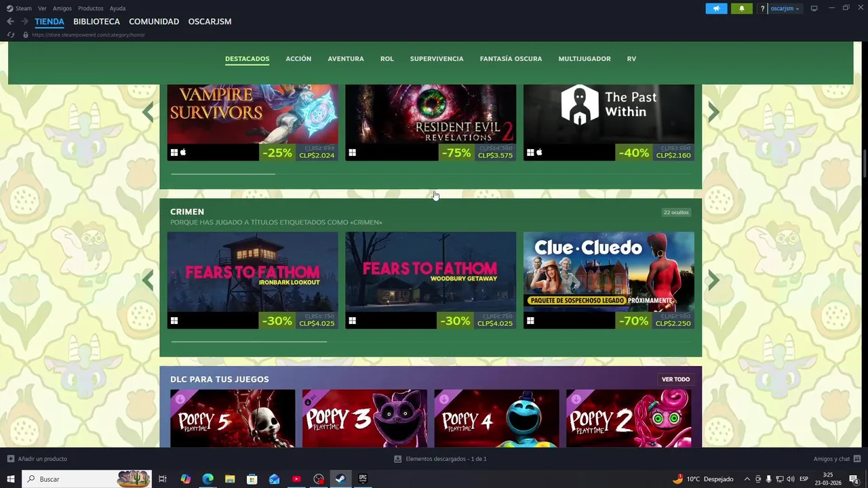Select the ROL category tab
Image resolution: width=868 pixels, height=488 pixels.
point(387,59)
